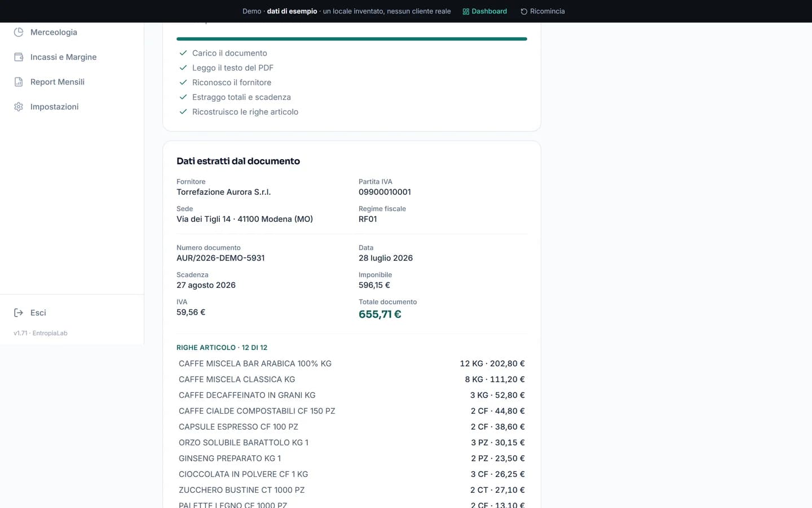Viewport: 812px width, 508px height.
Task: Select the CAPSULE ESPRESSO CF 100 PZ row
Action: (x=352, y=427)
